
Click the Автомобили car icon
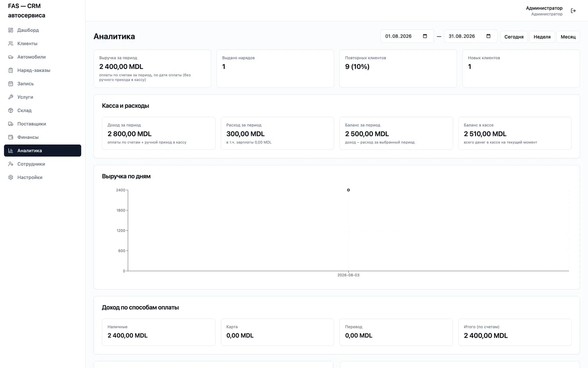[11, 57]
